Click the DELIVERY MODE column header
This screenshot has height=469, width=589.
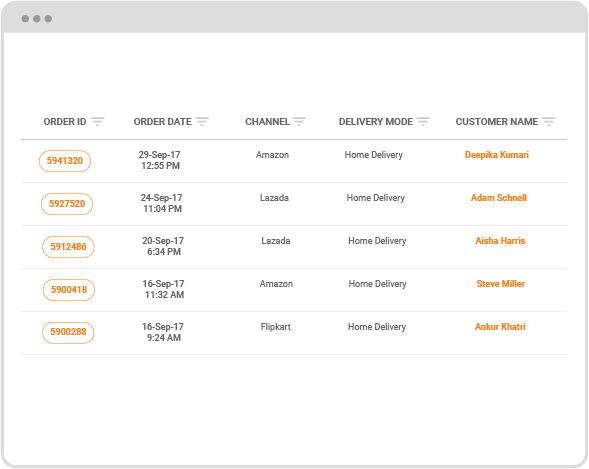[376, 122]
